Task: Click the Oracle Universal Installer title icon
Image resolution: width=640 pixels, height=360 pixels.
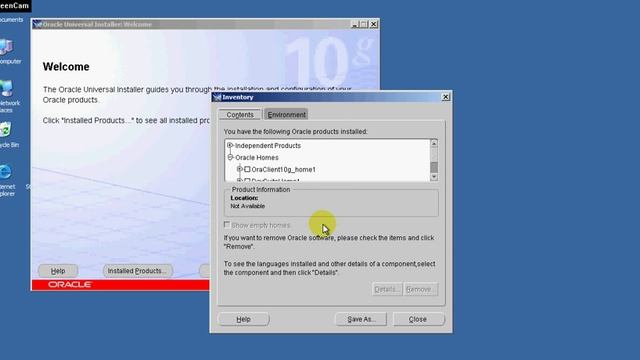Action: click(x=38, y=24)
